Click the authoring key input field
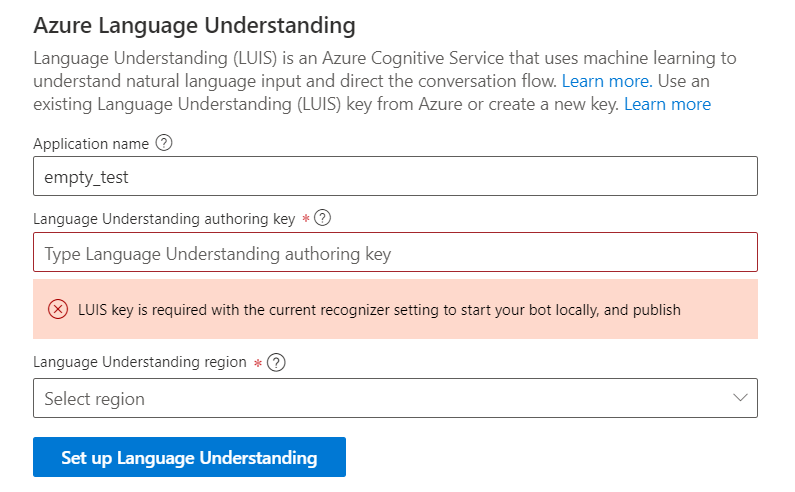 click(x=395, y=253)
